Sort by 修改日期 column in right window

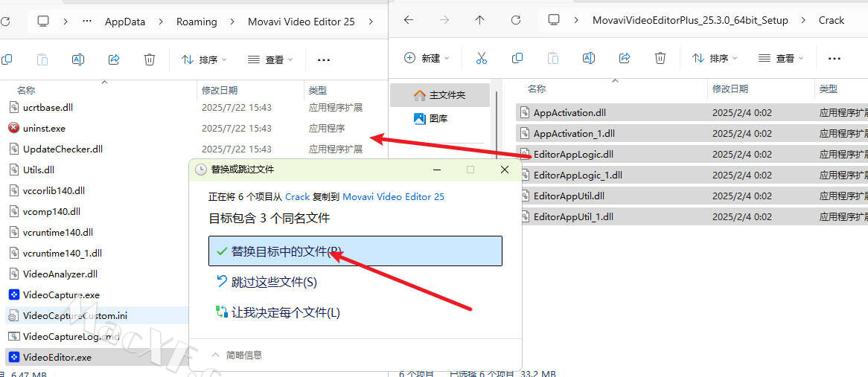730,88
